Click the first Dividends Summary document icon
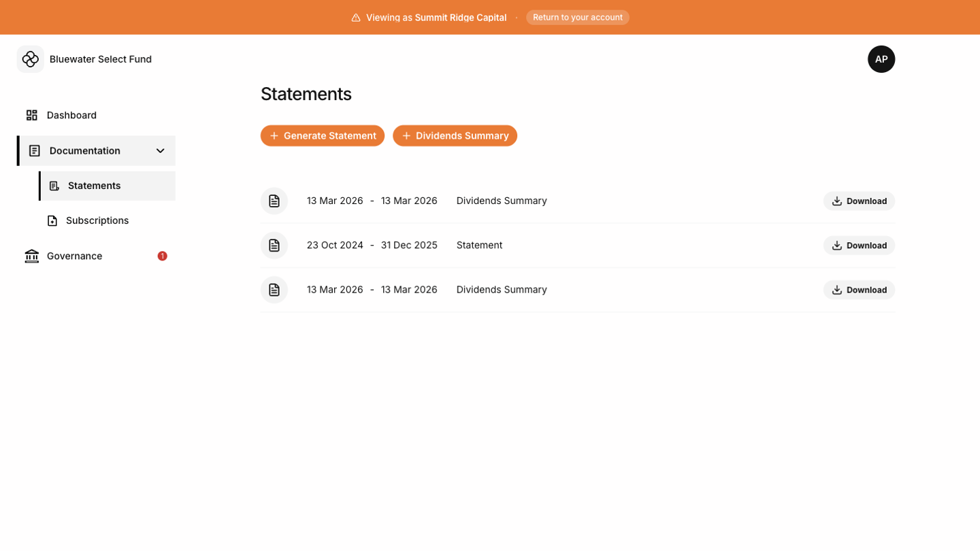 pos(274,201)
